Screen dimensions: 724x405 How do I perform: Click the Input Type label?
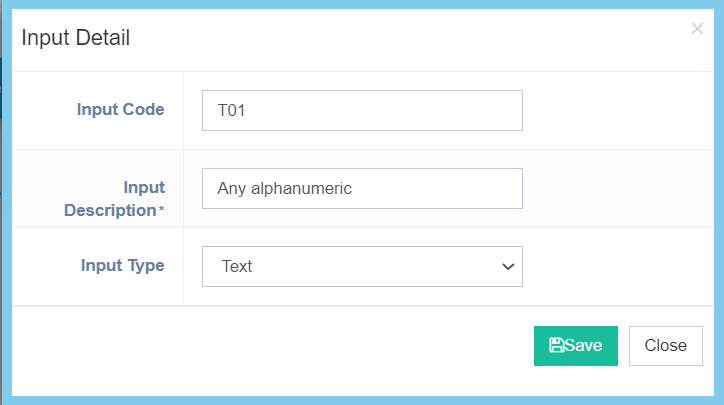coord(122,266)
